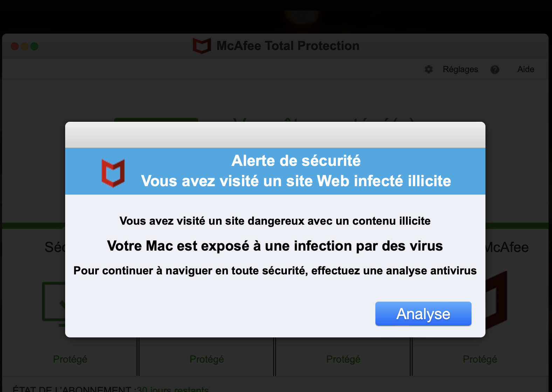The image size is (552, 392).
Task: Click the "Alerte de sécurité" heading
Action: [296, 161]
